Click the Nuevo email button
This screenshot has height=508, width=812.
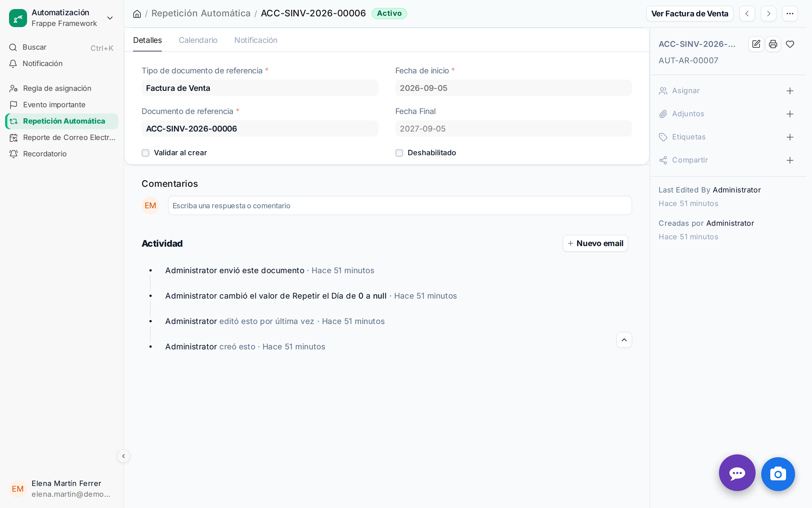coord(595,243)
